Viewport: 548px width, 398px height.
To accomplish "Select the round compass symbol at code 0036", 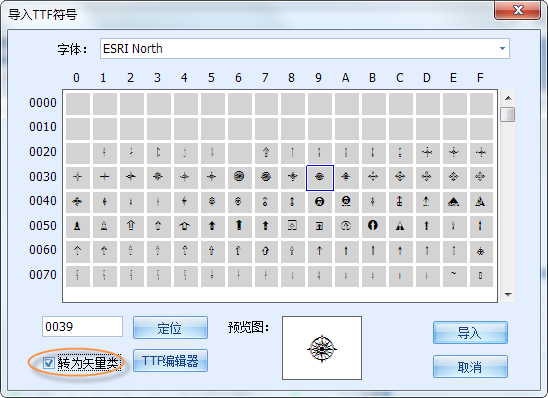I will coord(239,178).
